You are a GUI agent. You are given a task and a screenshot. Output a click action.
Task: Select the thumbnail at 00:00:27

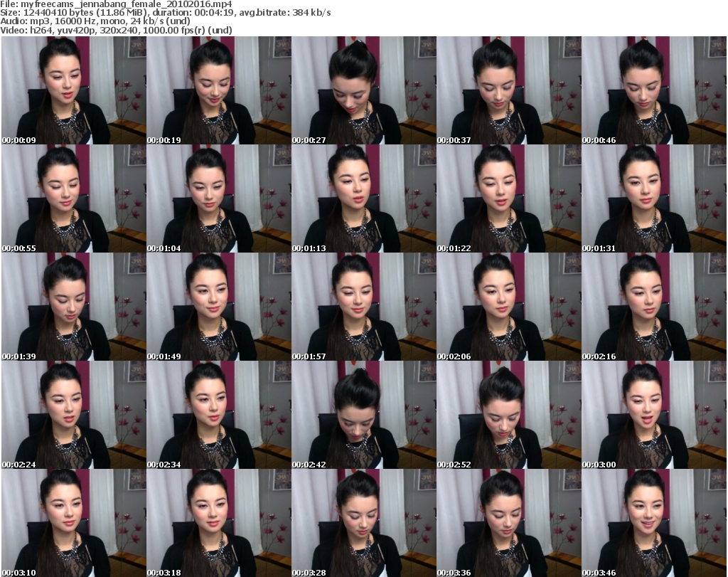pos(363,90)
